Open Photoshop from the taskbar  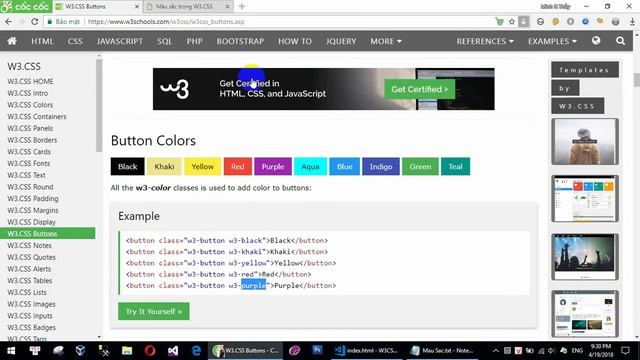click(x=317, y=350)
